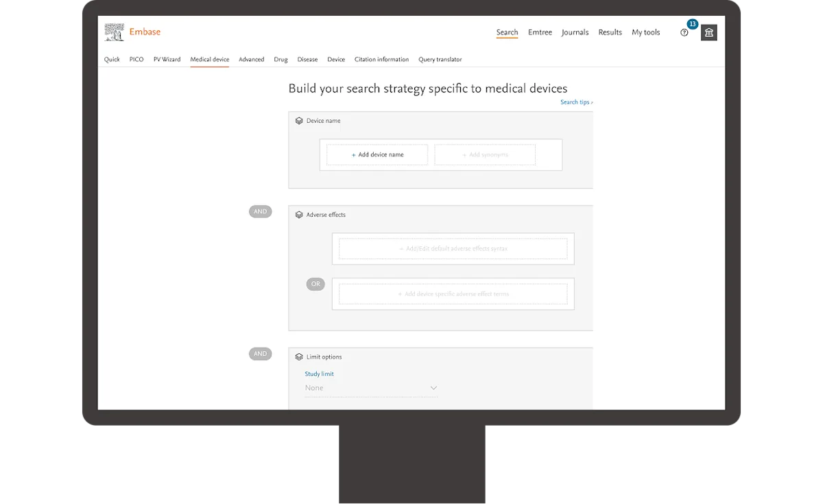Image resolution: width=823 pixels, height=504 pixels.
Task: Click the AND connector above Adverse effects
Action: click(260, 211)
